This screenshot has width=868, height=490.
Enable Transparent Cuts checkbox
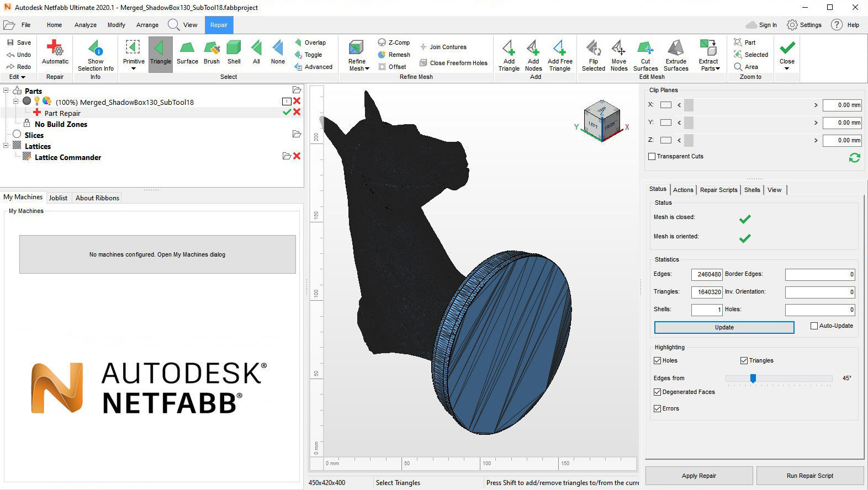[652, 156]
